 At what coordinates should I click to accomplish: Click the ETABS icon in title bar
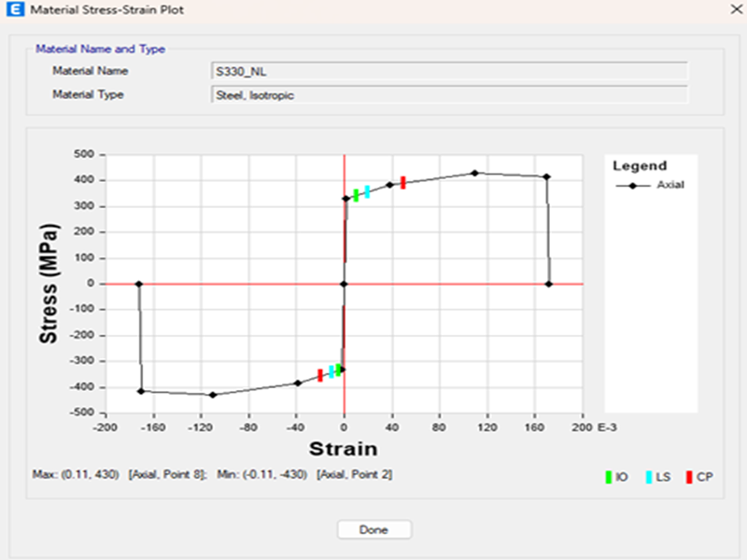click(x=11, y=10)
